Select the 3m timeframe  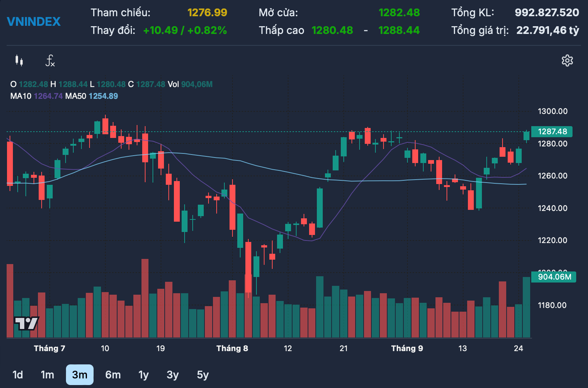(80, 375)
